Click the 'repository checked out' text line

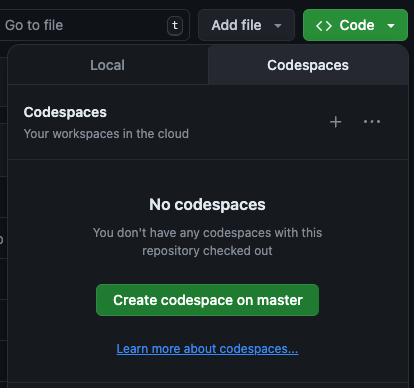(207, 251)
